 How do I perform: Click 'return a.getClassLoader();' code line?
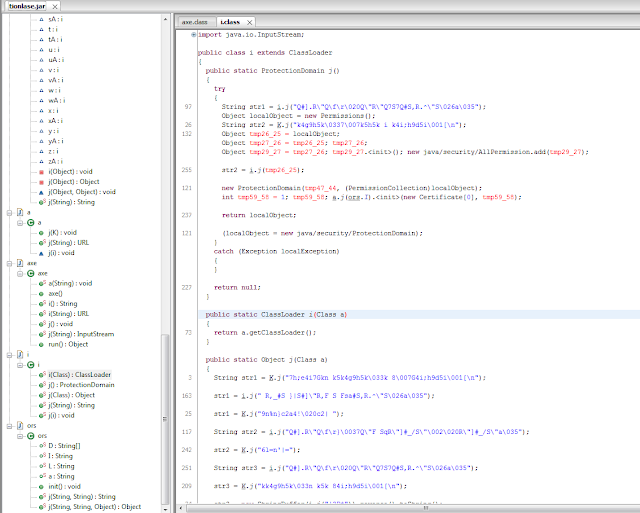tap(265, 333)
